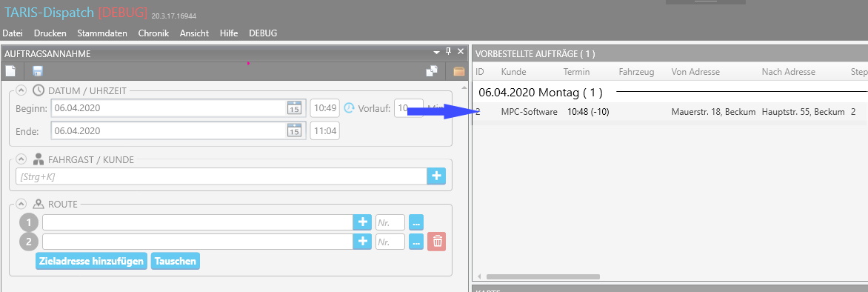
Task: Save the order with the floppy disk icon
Action: (38, 71)
